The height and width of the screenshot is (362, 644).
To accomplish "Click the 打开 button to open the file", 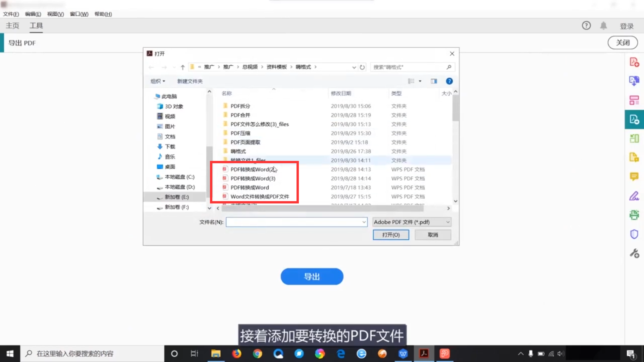I will pyautogui.click(x=391, y=235).
